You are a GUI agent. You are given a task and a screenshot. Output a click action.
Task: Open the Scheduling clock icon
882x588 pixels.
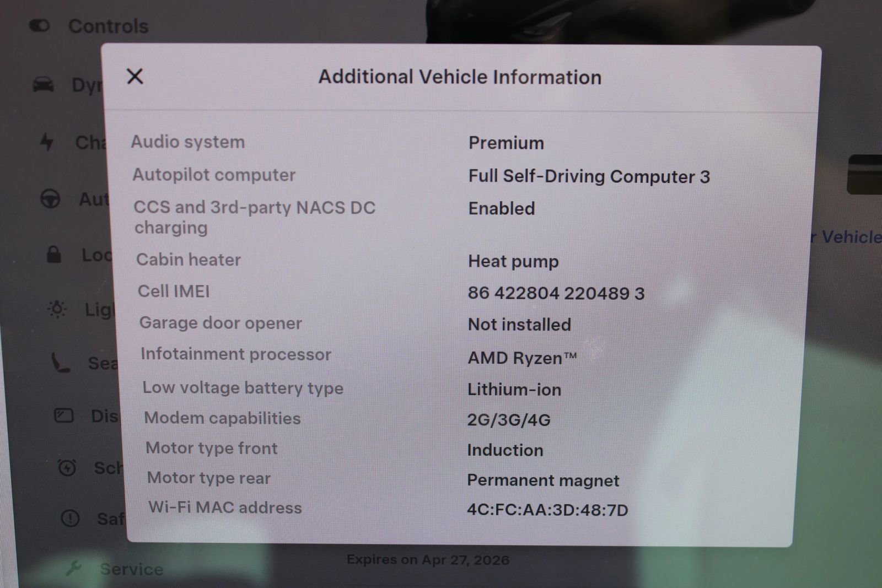click(66, 467)
